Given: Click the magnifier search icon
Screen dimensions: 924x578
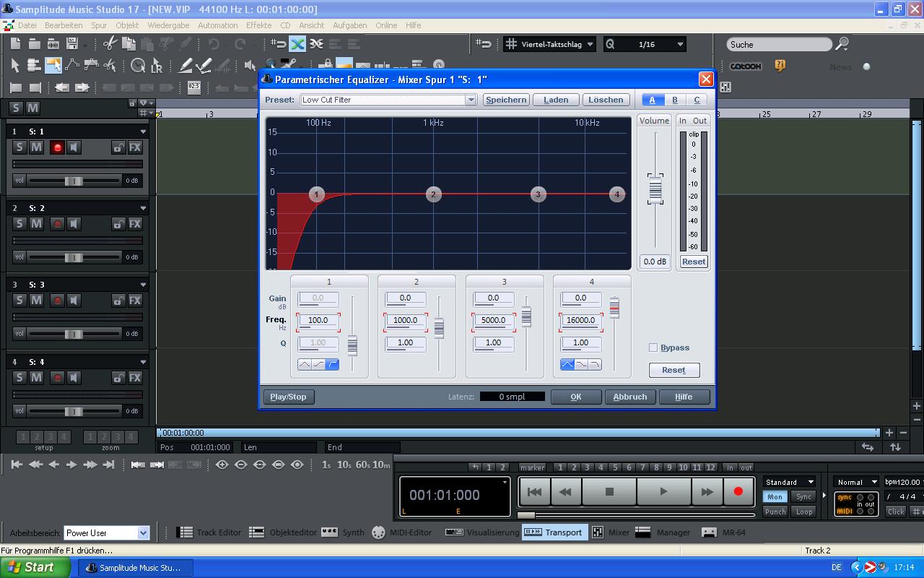Looking at the screenshot, I should point(842,44).
